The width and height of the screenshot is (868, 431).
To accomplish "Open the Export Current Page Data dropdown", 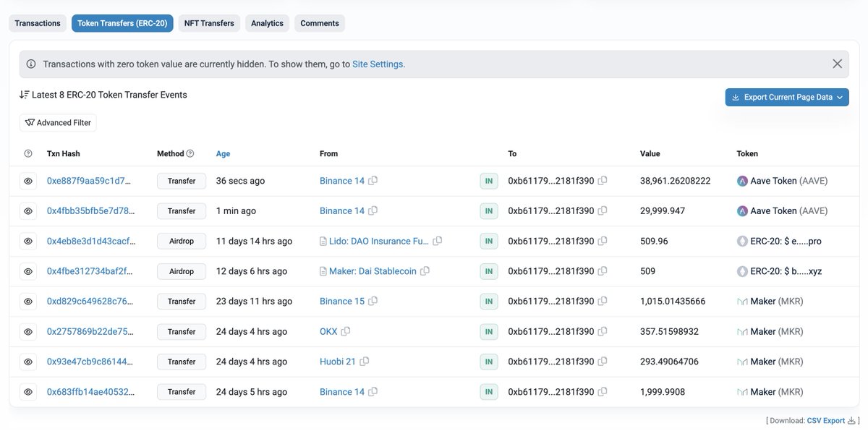I will (x=787, y=97).
